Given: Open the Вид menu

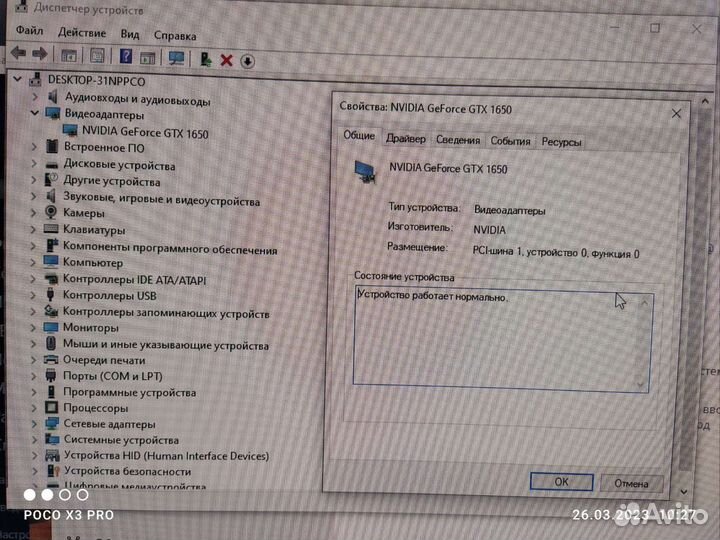Looking at the screenshot, I should pyautogui.click(x=130, y=34).
